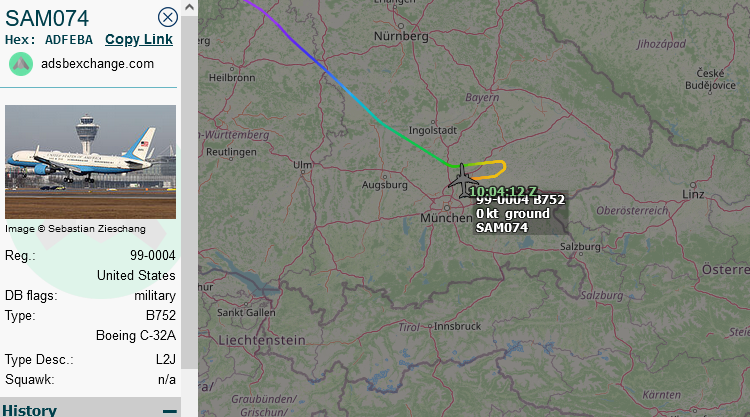Screen dimensions: 750x417
Task: Click the scrollbar up arrow in sidebar
Action: pos(189,7)
